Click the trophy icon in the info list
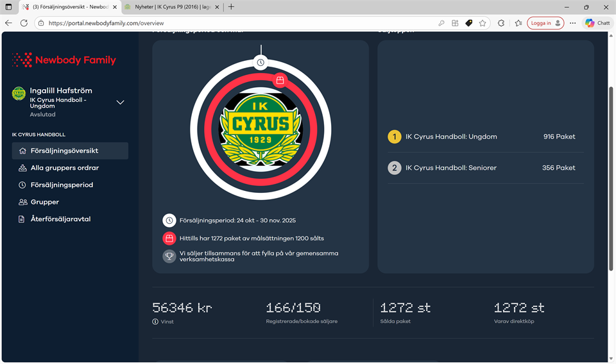The image size is (616, 364). click(169, 256)
